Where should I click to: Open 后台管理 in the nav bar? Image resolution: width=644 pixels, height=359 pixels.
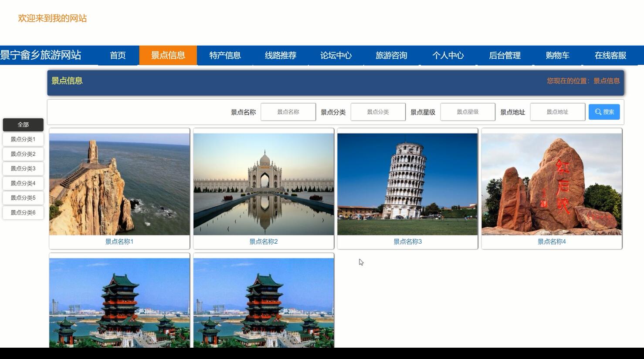[505, 55]
